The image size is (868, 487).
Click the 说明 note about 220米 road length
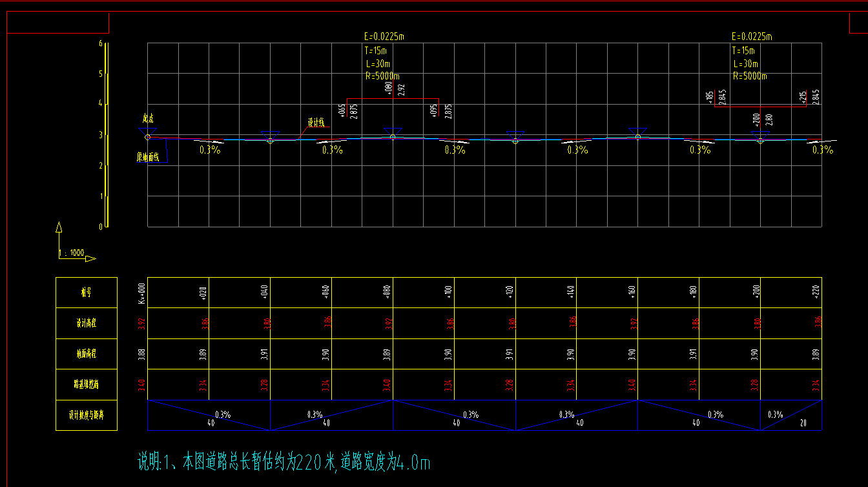point(284,462)
